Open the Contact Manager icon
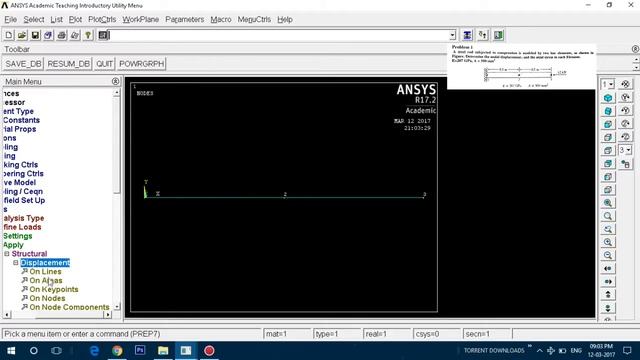The width and height of the screenshot is (640, 360). click(498, 35)
